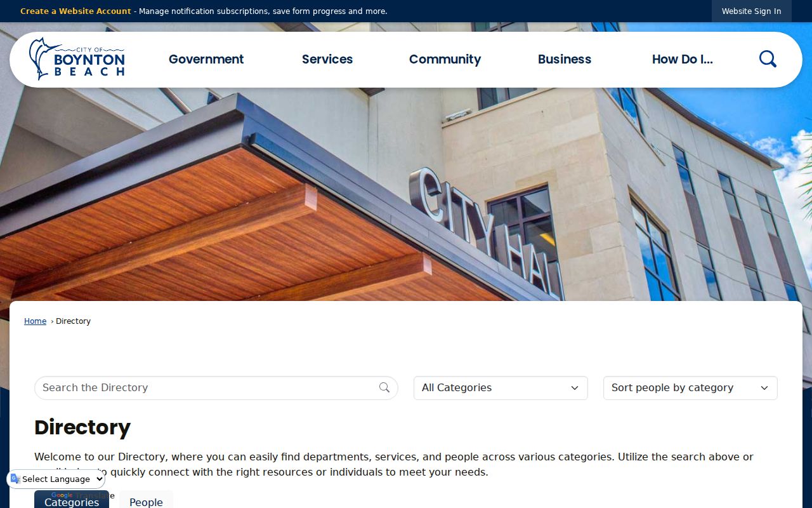Screen dimensions: 812x508
Task: Switch to the People tab
Action: pos(146,500)
